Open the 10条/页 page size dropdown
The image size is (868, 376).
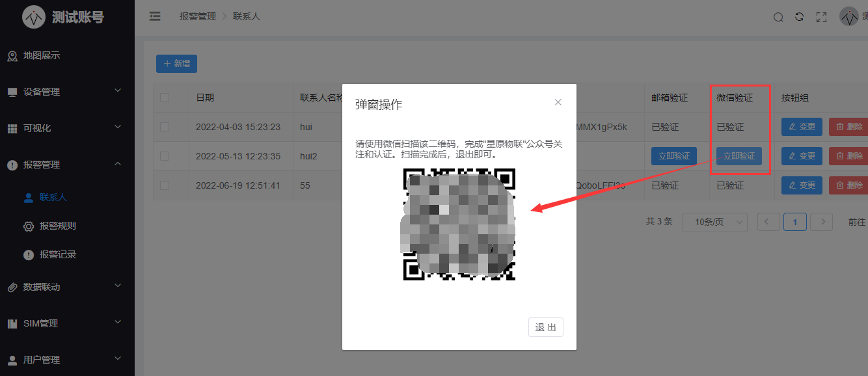(714, 222)
